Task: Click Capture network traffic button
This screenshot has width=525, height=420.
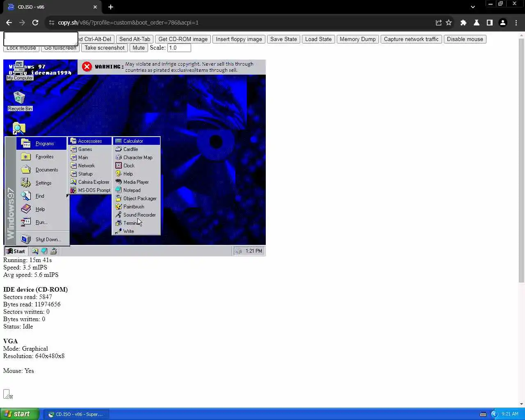Action: click(x=411, y=39)
